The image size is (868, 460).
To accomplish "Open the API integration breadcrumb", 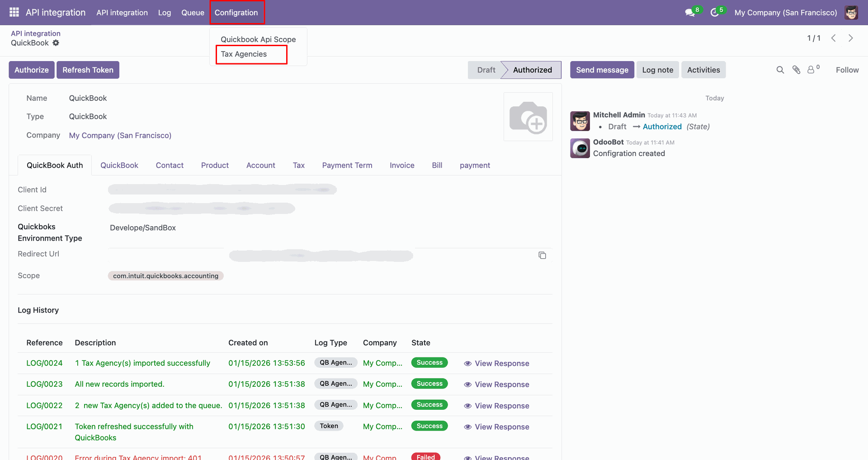I will click(x=36, y=33).
